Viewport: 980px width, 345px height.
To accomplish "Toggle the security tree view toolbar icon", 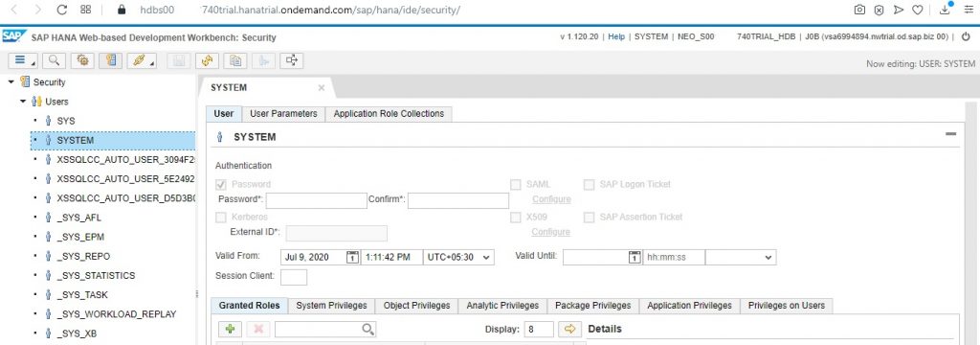I will (111, 60).
